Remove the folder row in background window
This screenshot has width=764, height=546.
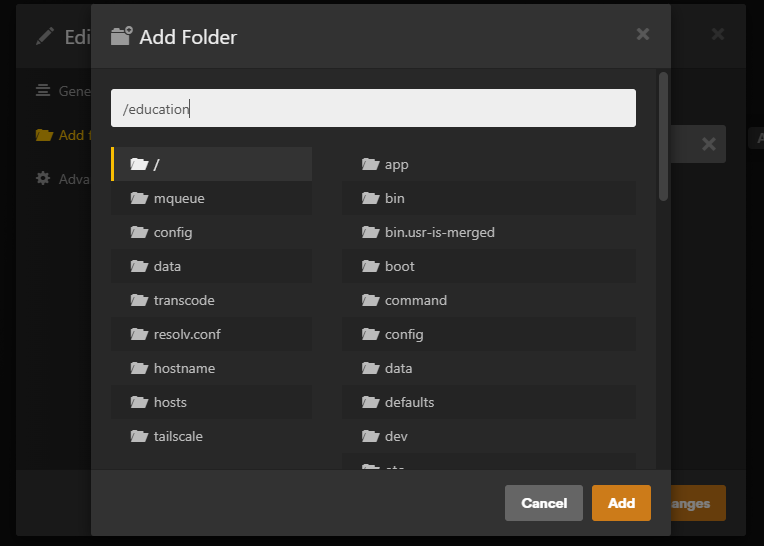click(708, 144)
